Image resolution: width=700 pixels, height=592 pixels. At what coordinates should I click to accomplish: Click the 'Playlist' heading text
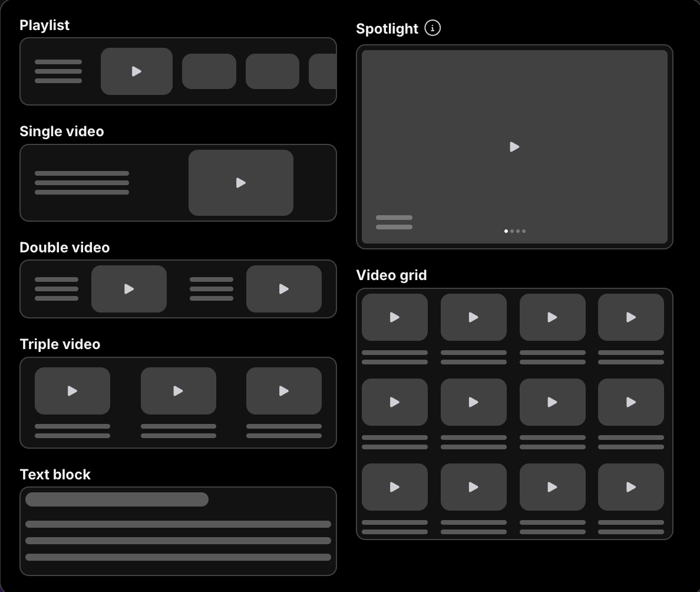click(x=45, y=25)
